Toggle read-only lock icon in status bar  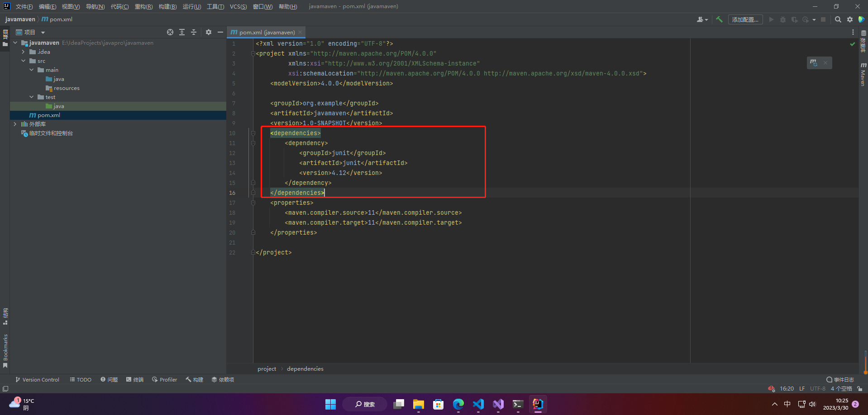(x=859, y=389)
